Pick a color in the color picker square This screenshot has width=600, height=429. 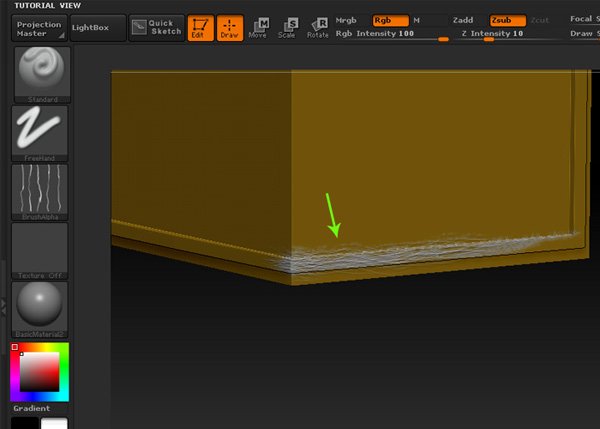[39, 372]
